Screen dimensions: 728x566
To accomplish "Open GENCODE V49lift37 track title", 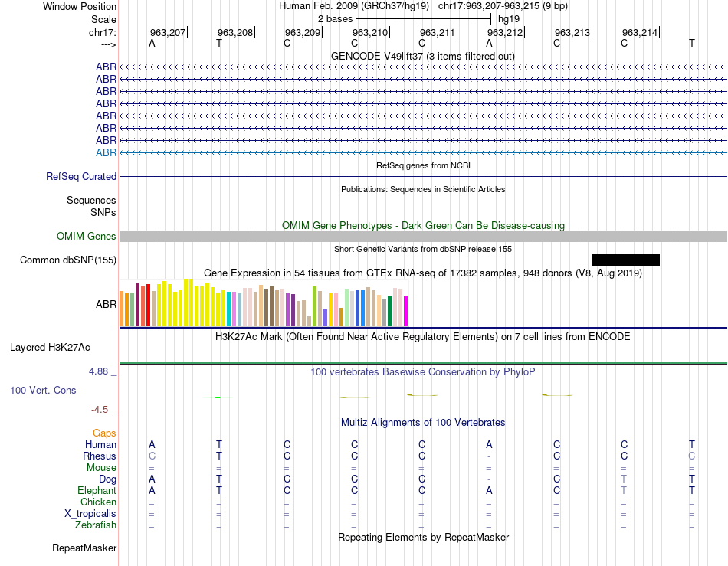I will [x=422, y=56].
